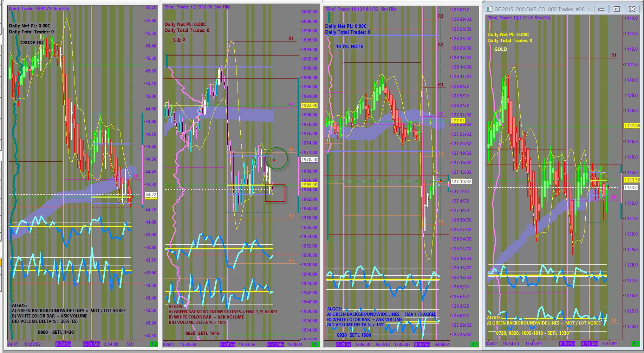The image size is (644, 353).
Task: Click the '8-28 Fr' date marker in 10 Yr. Note chart
Action: click(x=343, y=344)
